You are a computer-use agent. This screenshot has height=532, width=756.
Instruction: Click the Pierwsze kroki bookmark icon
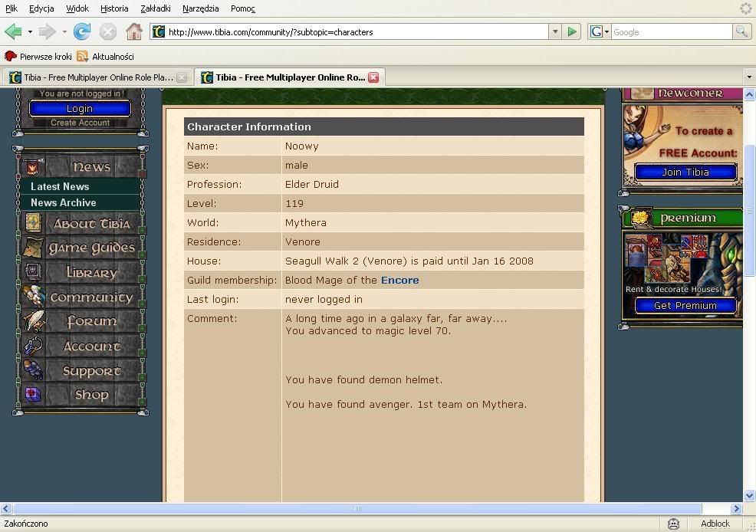10,57
